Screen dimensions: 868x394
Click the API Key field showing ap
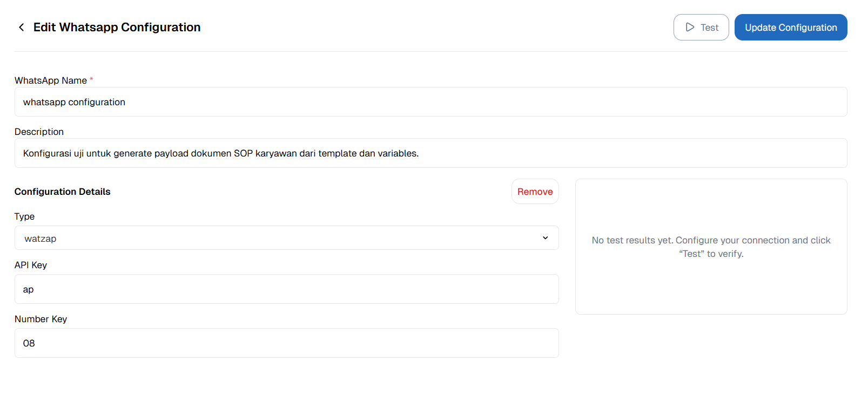pos(286,289)
